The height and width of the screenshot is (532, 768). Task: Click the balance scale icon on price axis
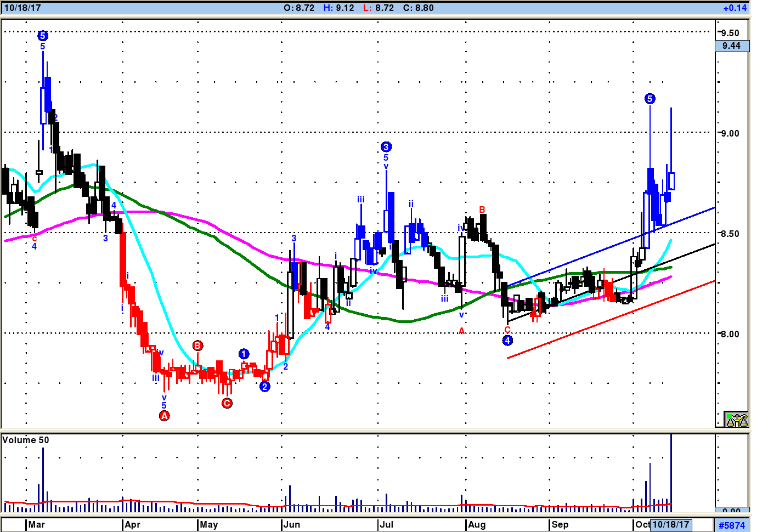click(x=736, y=420)
